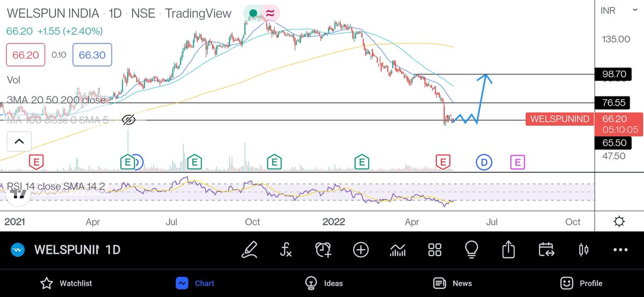The height and width of the screenshot is (297, 644).
Task: Open WELSPUNIND symbol search in toolbar
Action: tap(67, 250)
